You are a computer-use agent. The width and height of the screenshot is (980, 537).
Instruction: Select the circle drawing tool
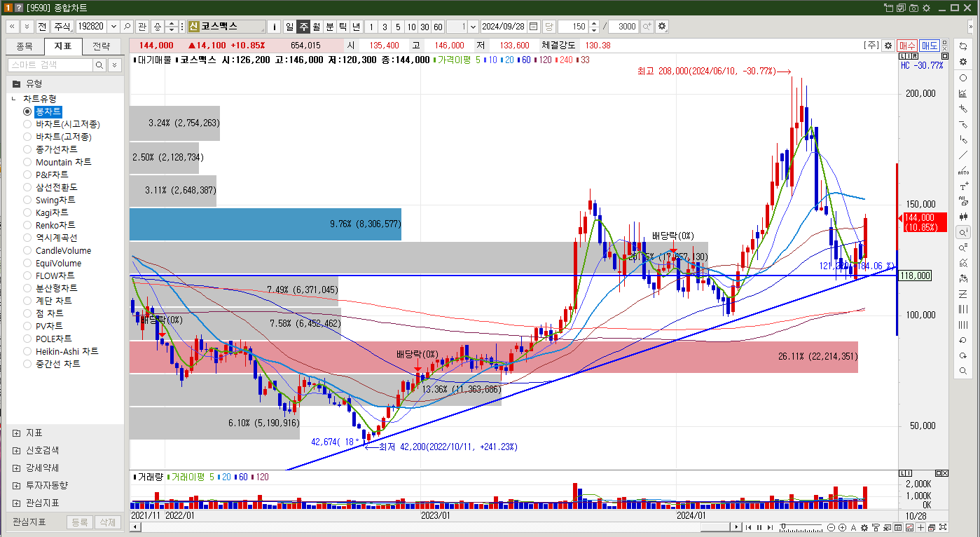[x=964, y=78]
